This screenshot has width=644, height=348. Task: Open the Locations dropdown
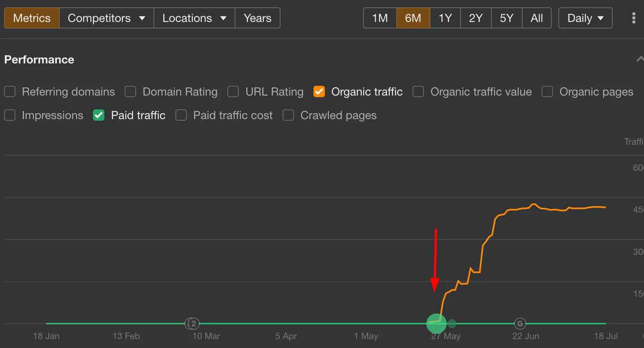[194, 18]
